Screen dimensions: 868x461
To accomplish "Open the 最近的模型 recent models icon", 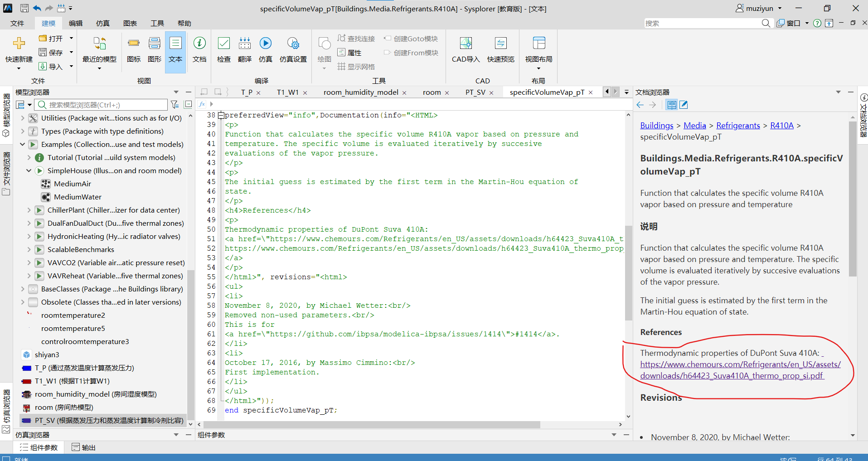I will click(99, 44).
